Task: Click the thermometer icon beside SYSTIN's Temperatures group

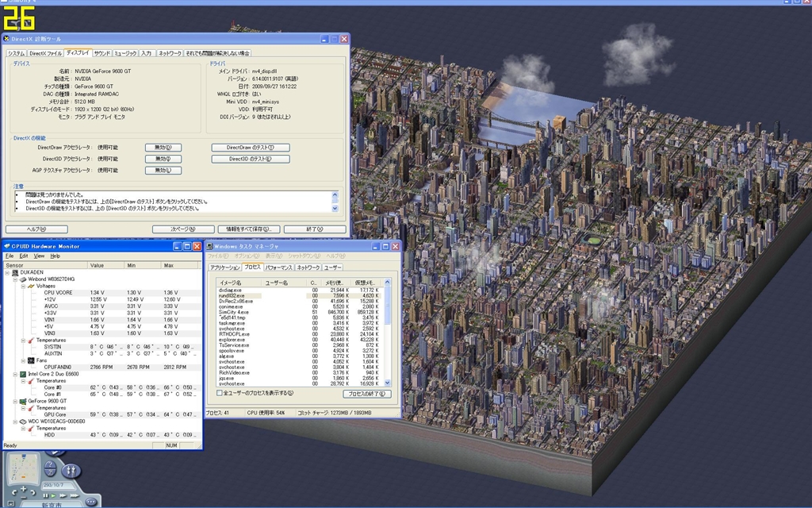Action: [x=31, y=340]
